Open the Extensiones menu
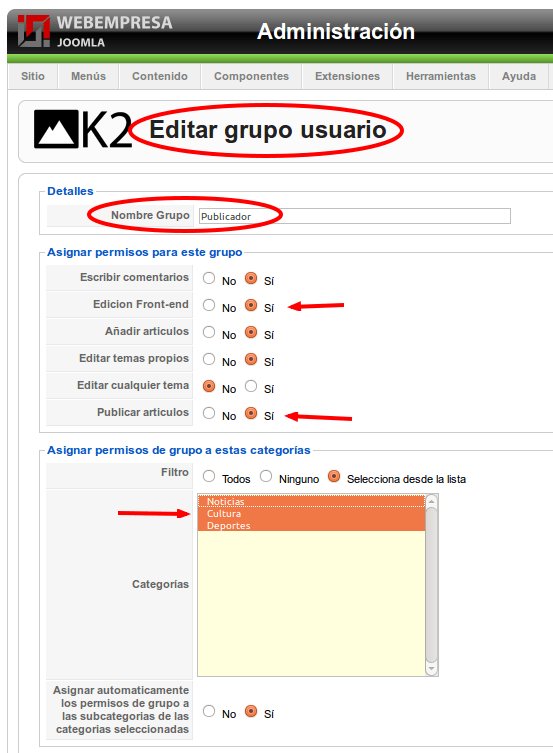 pyautogui.click(x=348, y=76)
